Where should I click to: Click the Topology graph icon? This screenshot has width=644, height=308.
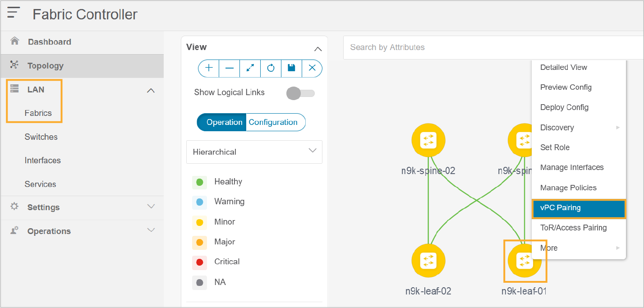coord(14,65)
